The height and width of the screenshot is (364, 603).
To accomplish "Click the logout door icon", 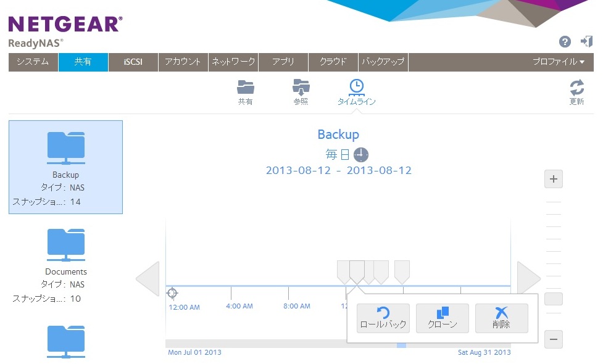I will 586,41.
